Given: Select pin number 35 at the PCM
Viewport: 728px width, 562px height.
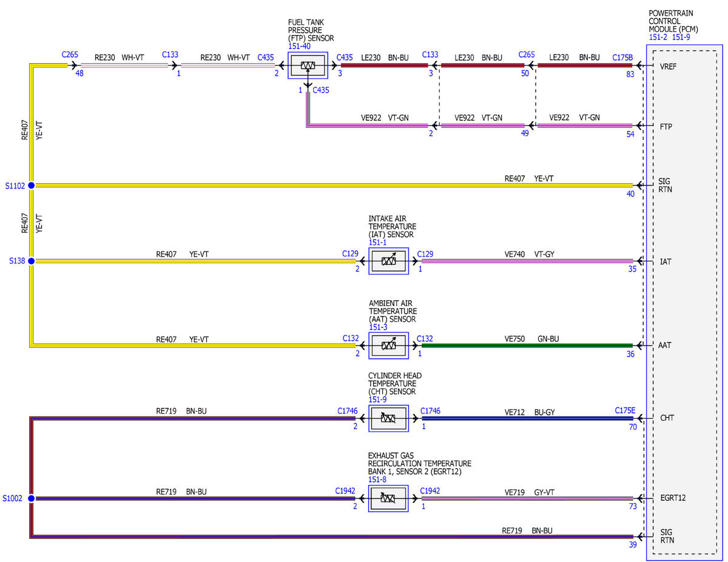Looking at the screenshot, I should pyautogui.click(x=633, y=269).
